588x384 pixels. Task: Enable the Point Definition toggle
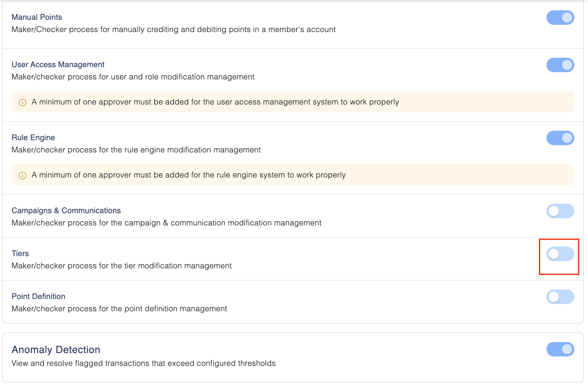coord(560,297)
